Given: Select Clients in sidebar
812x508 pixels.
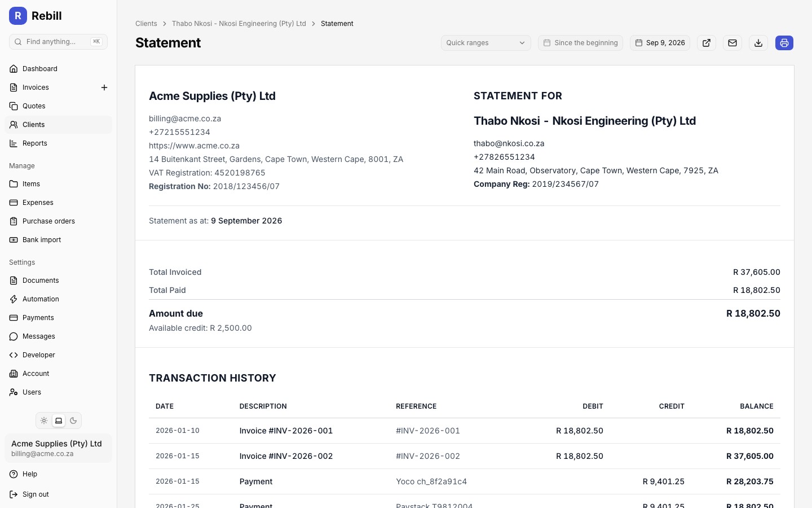Looking at the screenshot, I should [58, 125].
